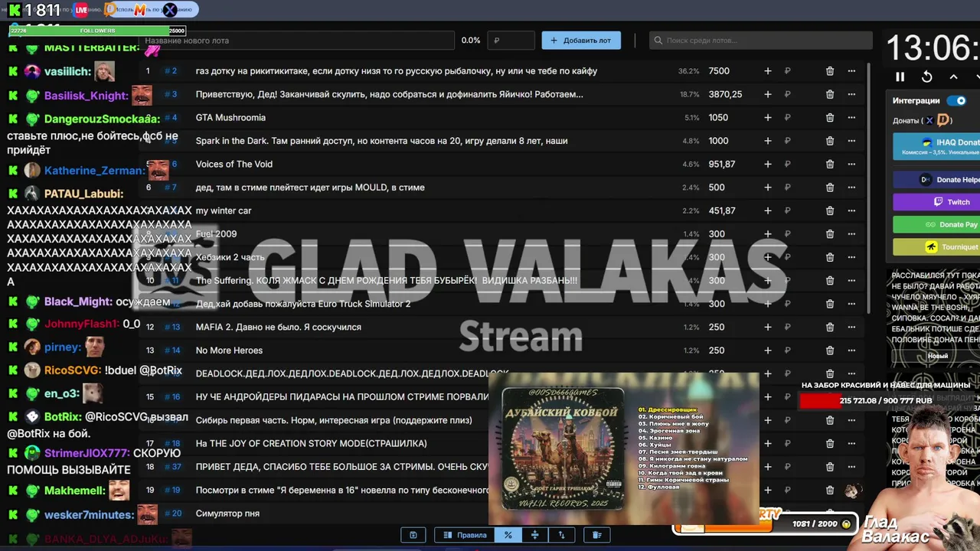Delete the Spark in the Dark lot

[830, 141]
